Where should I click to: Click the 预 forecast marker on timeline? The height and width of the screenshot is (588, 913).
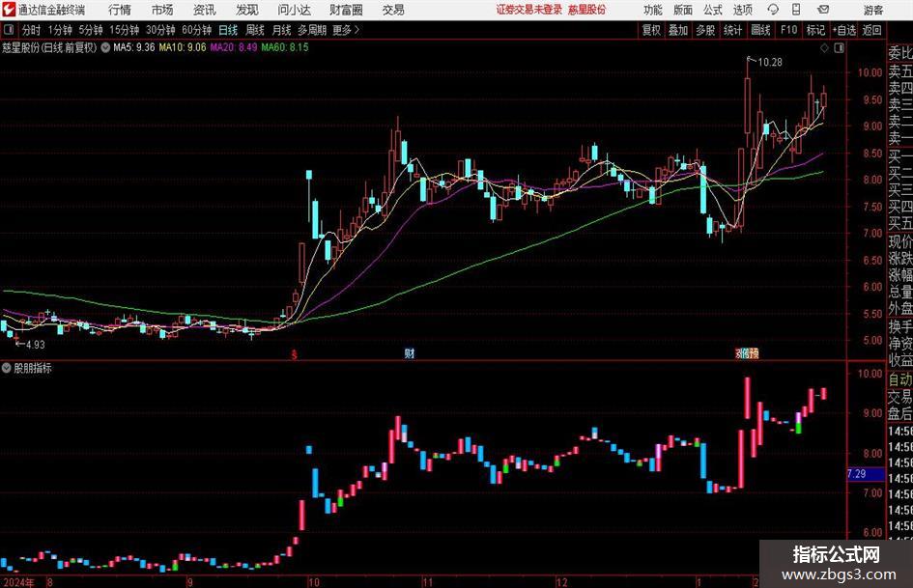coord(754,352)
